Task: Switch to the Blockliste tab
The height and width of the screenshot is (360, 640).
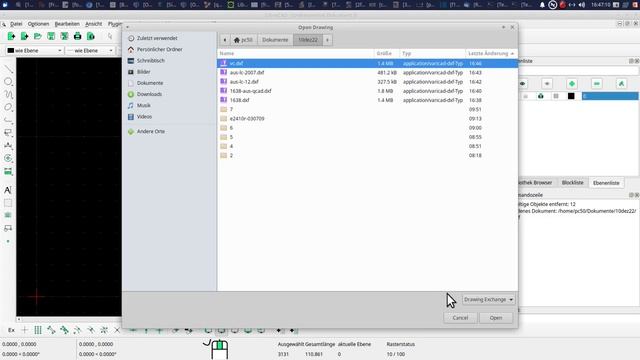Action: pos(572,183)
